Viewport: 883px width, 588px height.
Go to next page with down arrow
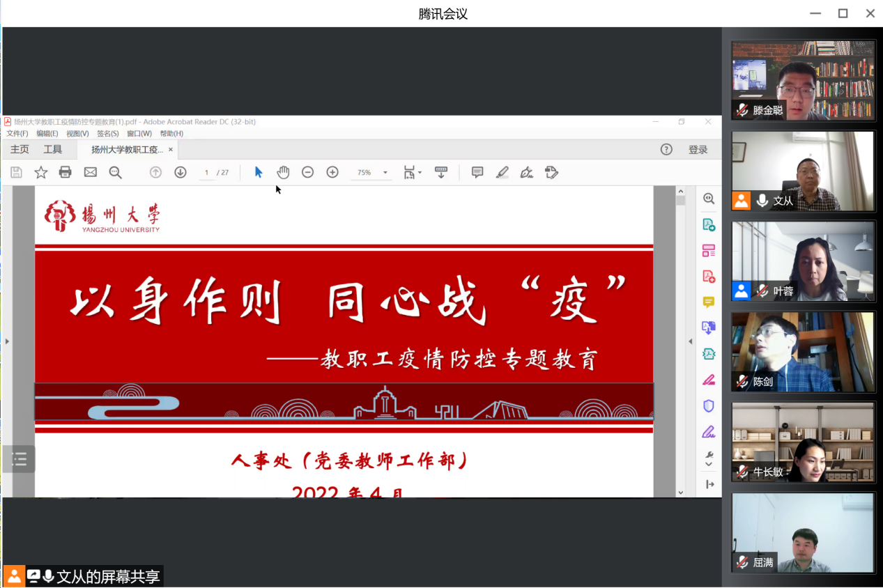click(x=181, y=172)
